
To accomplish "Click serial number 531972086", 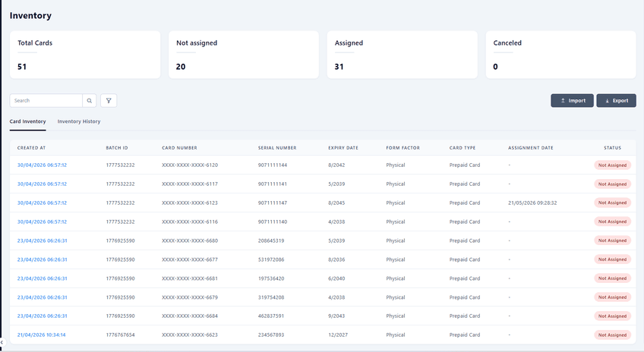I will (x=271, y=259).
